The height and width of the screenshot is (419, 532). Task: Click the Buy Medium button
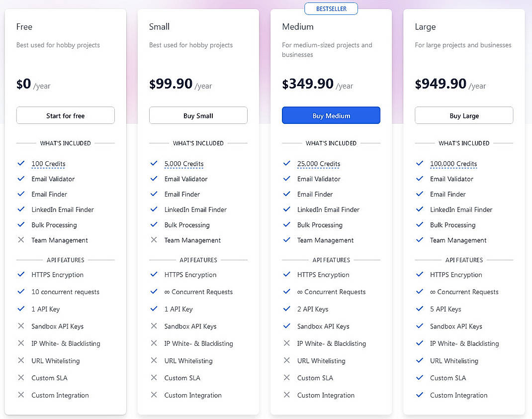coord(331,115)
